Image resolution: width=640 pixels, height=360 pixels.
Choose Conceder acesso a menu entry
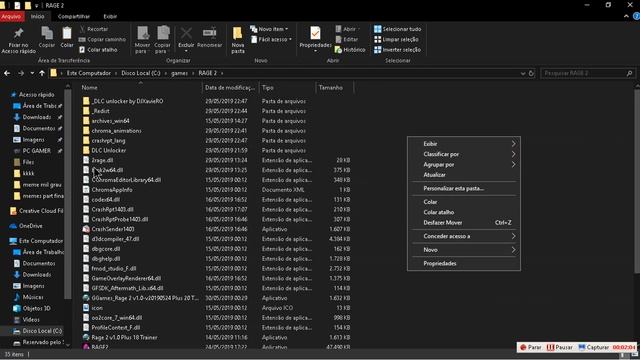coord(464,236)
